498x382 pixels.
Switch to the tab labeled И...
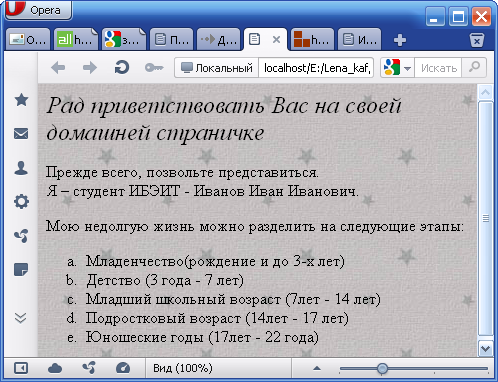click(359, 40)
